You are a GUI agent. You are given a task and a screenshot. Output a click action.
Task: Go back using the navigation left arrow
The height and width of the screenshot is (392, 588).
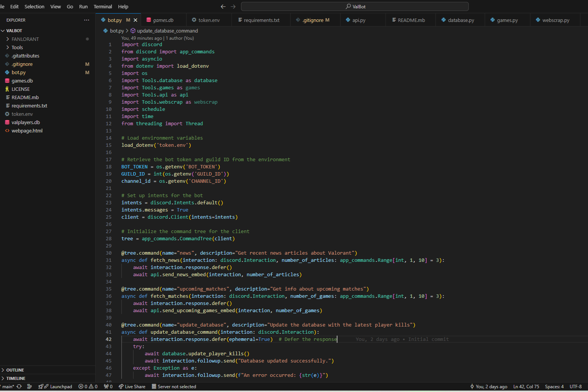223,6
